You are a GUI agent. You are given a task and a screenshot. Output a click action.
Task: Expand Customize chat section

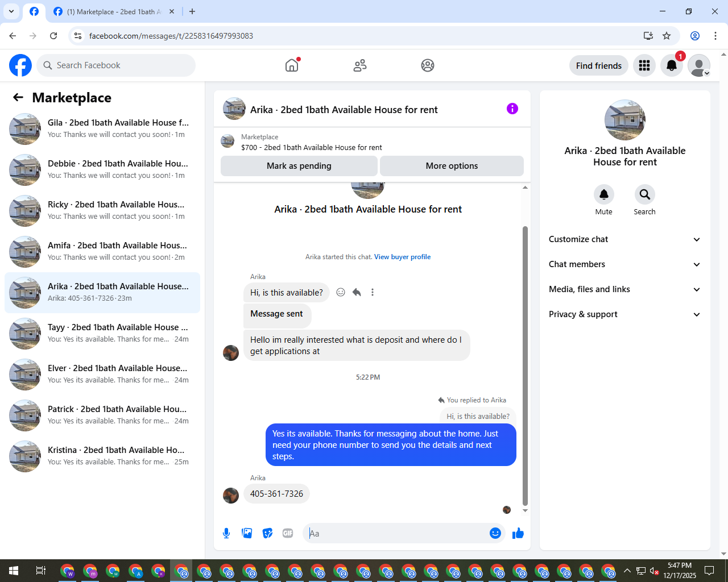pos(624,239)
